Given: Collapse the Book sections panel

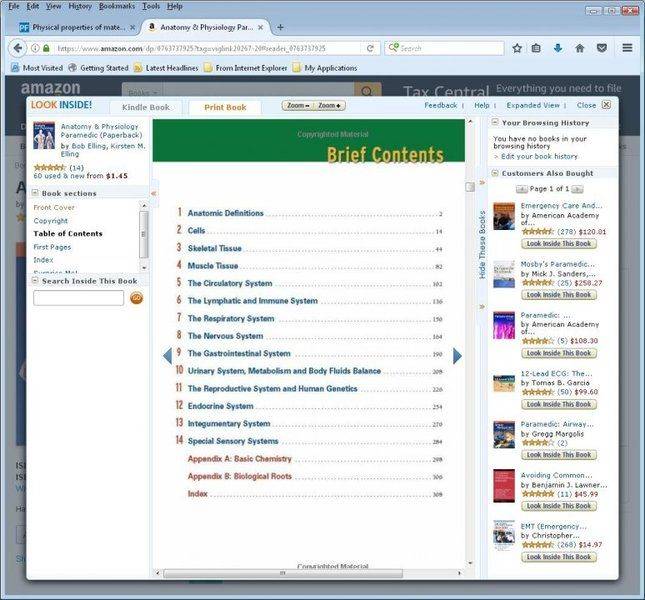Looking at the screenshot, I should pos(35,192).
